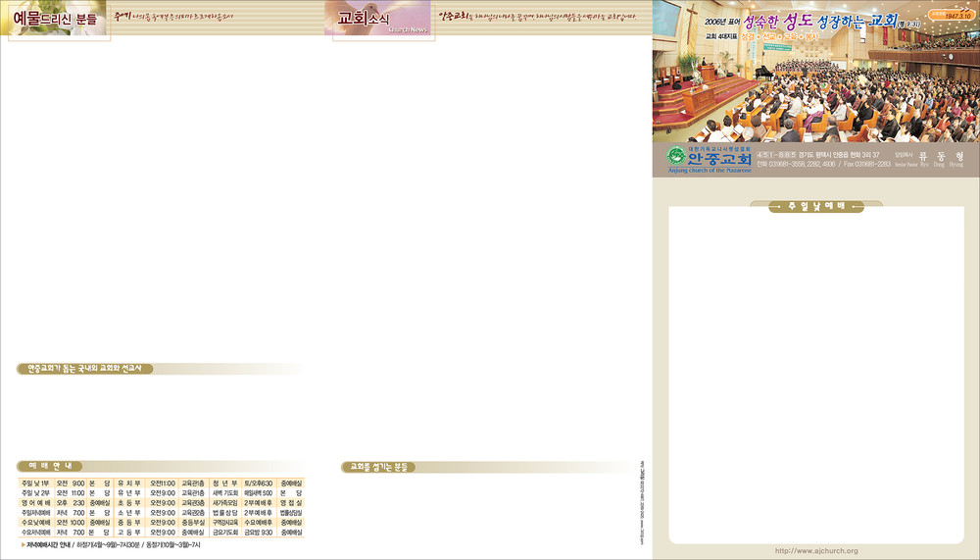Click the 교회를 섬기는 분들 section label
Image resolution: width=980 pixels, height=560 pixels.
tap(375, 468)
